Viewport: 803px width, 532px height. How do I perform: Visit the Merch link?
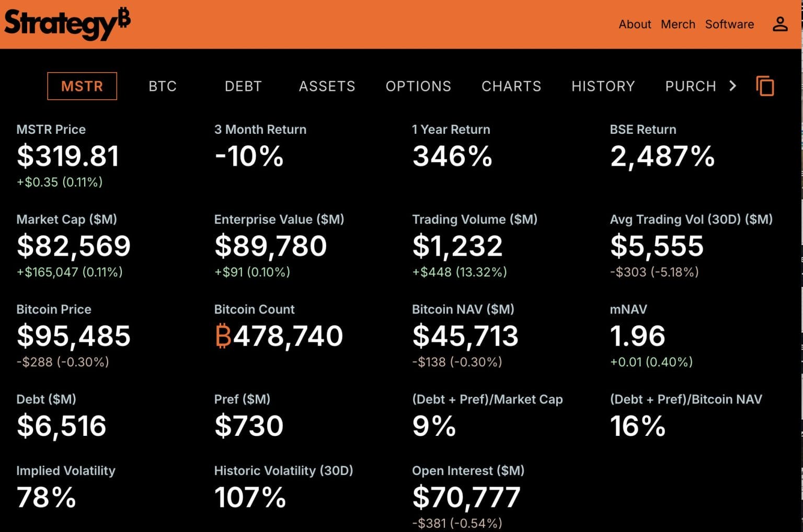678,24
